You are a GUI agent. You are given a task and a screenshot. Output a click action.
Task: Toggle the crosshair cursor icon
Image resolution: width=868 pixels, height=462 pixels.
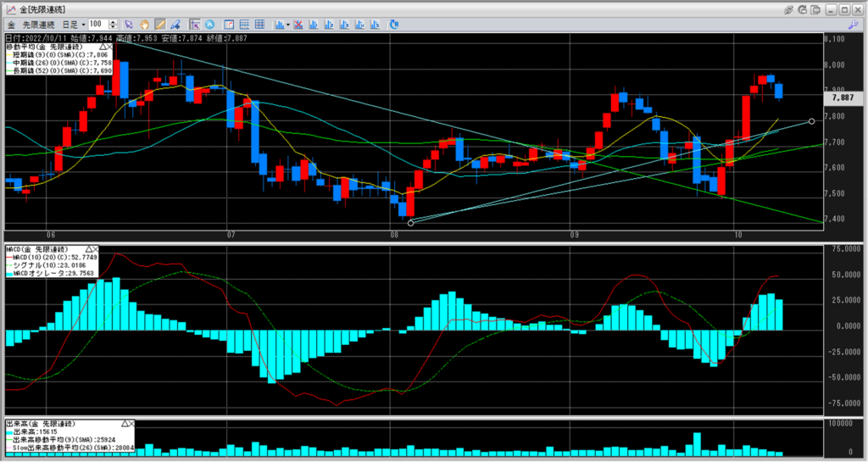pos(194,25)
